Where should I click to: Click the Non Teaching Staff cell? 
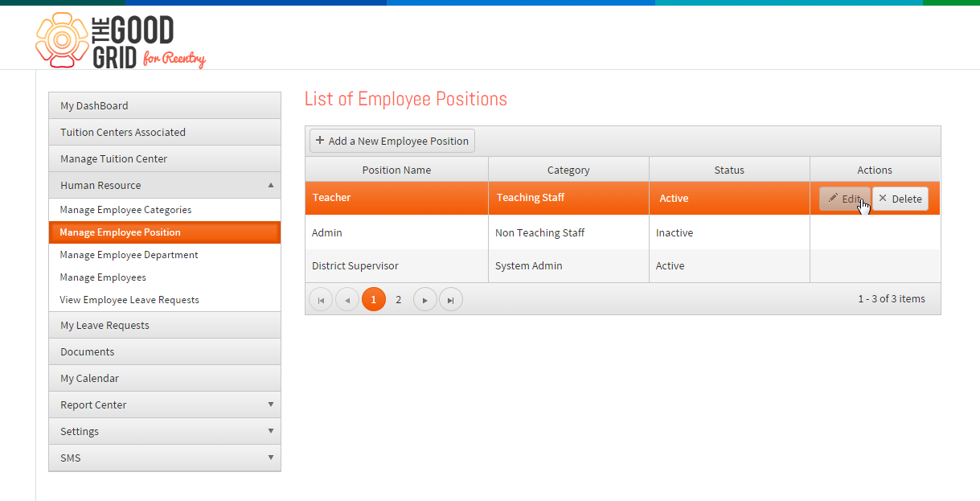click(x=568, y=232)
